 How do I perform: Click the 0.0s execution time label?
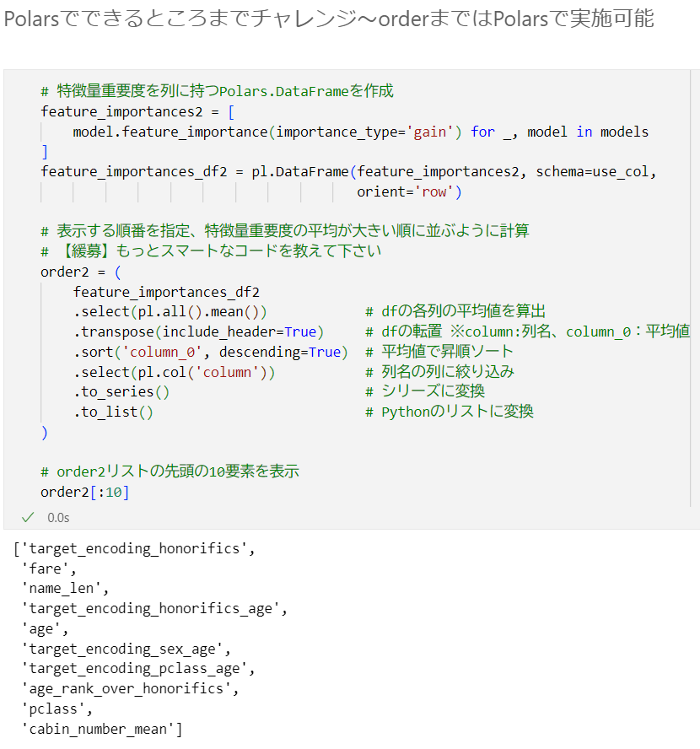(x=58, y=518)
